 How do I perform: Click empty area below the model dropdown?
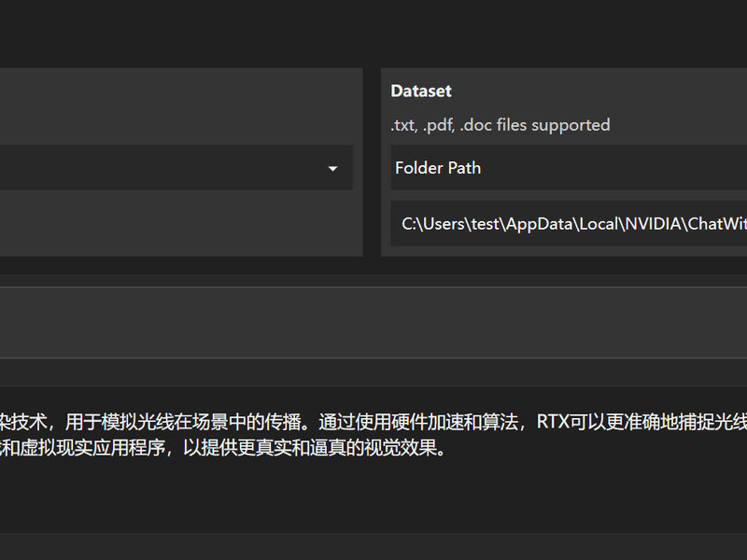(176, 223)
